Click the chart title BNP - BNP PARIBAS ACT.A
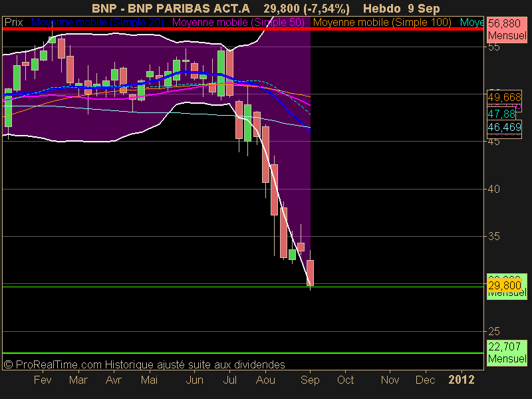Viewport: 532px width, 399px height. (171, 8)
